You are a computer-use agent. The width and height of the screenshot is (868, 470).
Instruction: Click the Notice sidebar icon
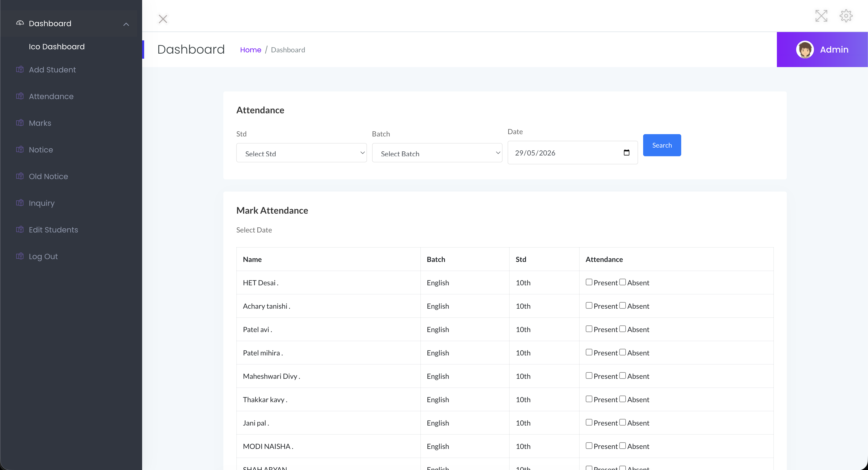pyautogui.click(x=20, y=149)
